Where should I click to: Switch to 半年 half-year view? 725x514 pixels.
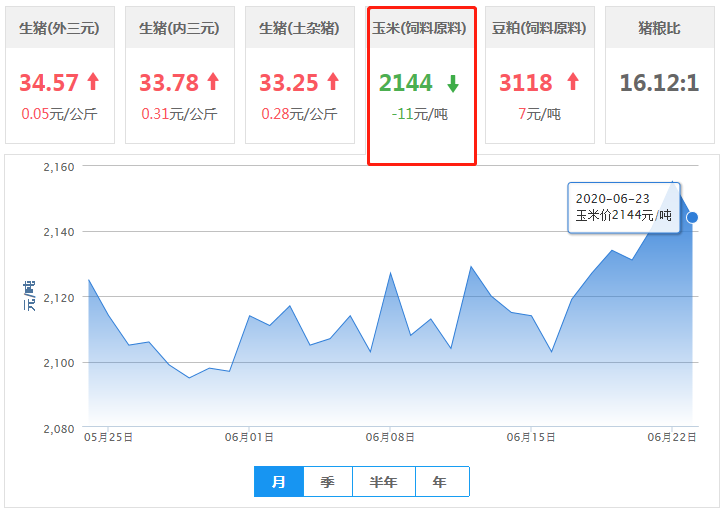pos(384,482)
